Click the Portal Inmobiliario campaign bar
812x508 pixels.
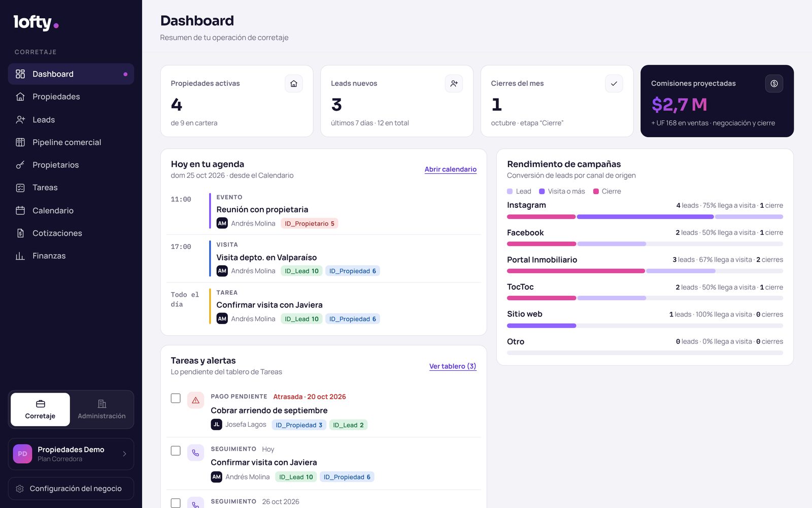(x=645, y=271)
